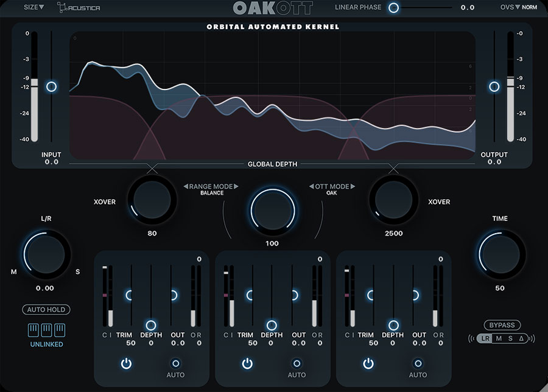Select the M (mid) channel mode

point(498,338)
